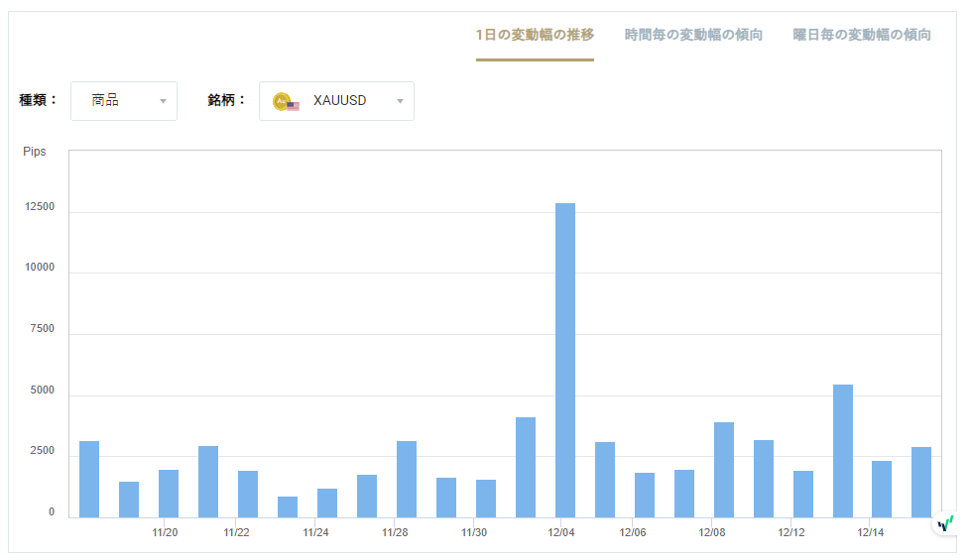
Task: Click the 11/20 axis label
Action: [165, 533]
